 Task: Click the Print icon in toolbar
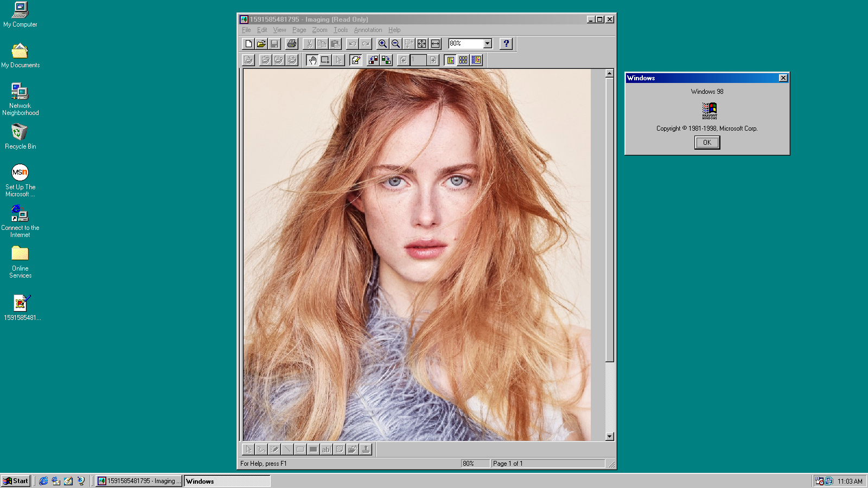pos(292,44)
